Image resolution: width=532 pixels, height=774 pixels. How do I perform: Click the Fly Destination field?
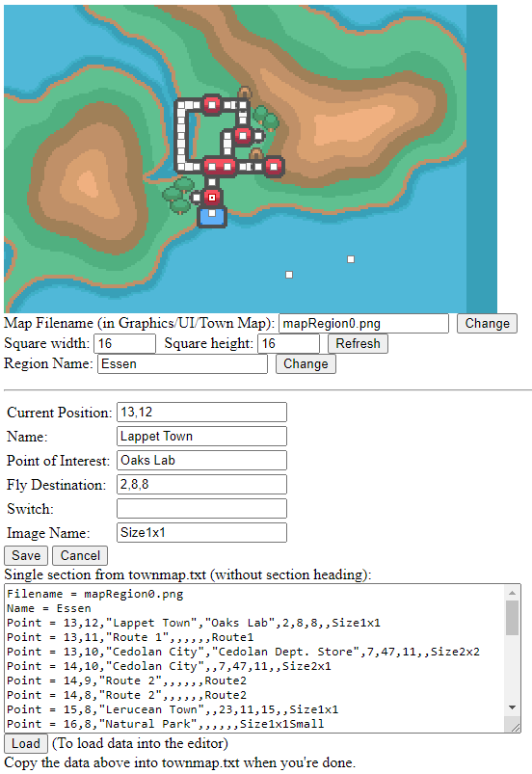tap(201, 484)
